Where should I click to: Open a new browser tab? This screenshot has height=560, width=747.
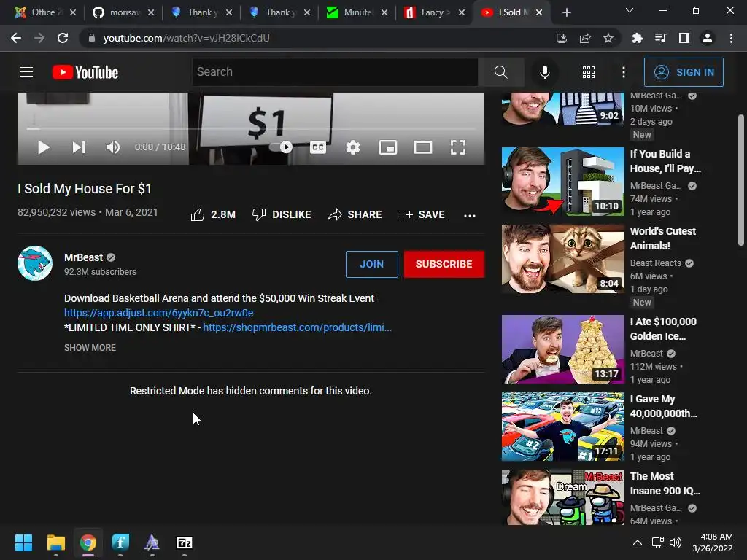pyautogui.click(x=566, y=12)
